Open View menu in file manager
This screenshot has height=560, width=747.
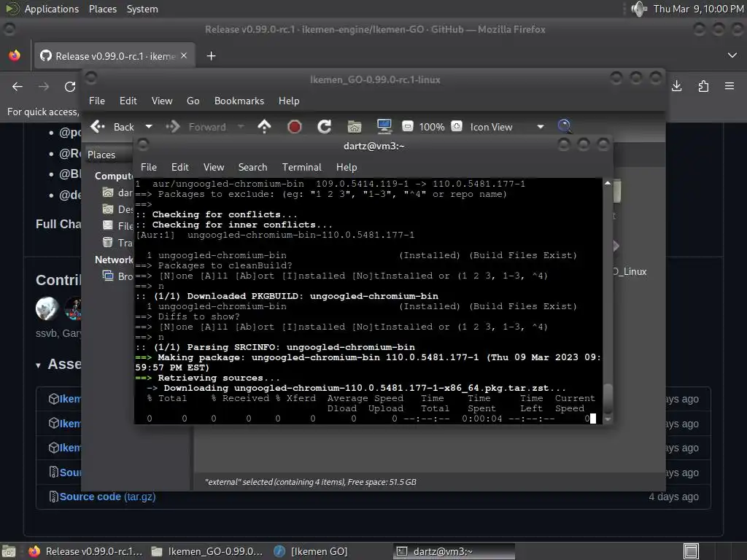tap(161, 101)
